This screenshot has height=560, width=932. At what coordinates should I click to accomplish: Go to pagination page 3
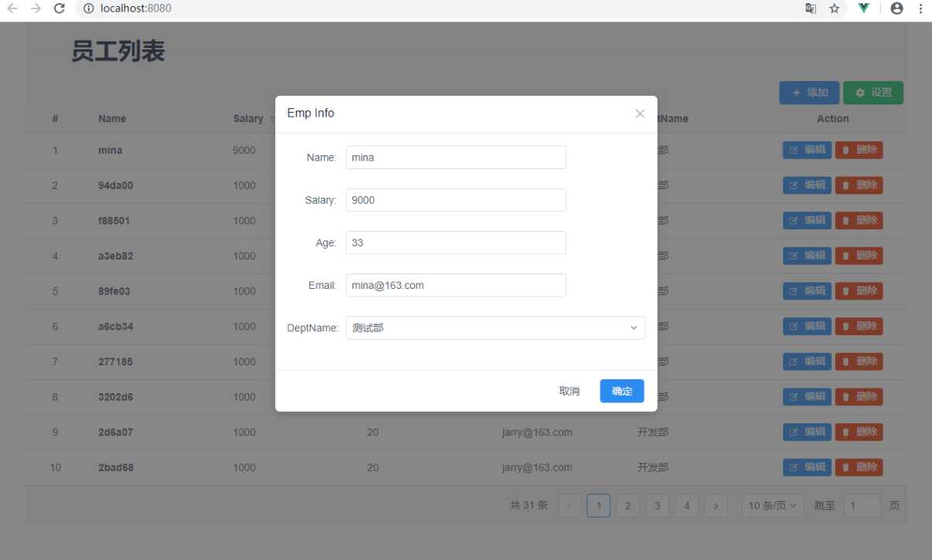(x=657, y=506)
